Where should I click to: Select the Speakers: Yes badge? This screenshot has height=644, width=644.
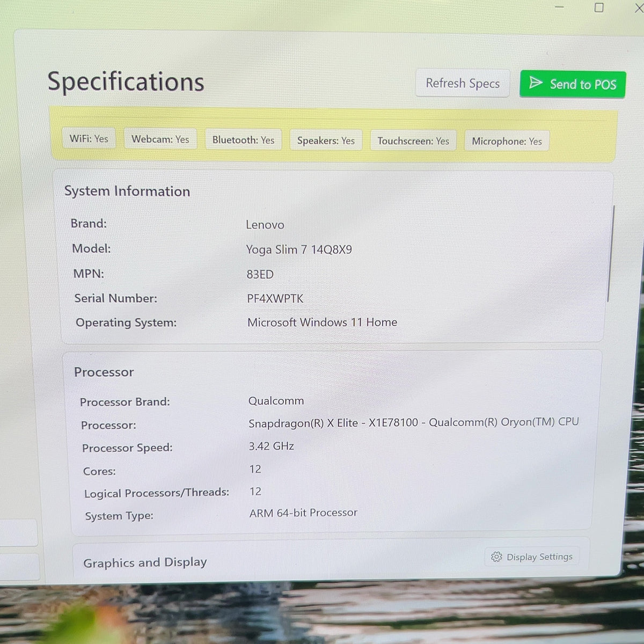point(326,141)
